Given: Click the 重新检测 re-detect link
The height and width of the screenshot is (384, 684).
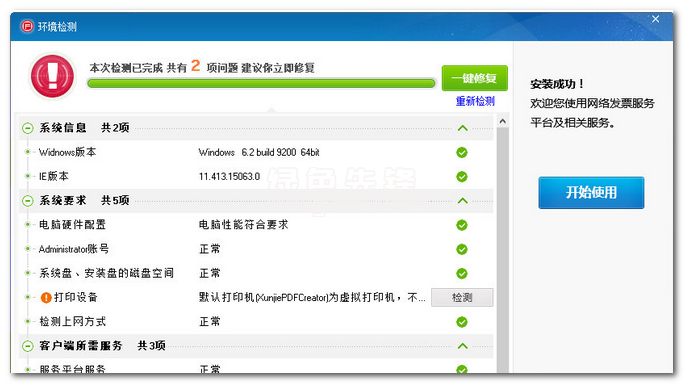Looking at the screenshot, I should [x=475, y=101].
